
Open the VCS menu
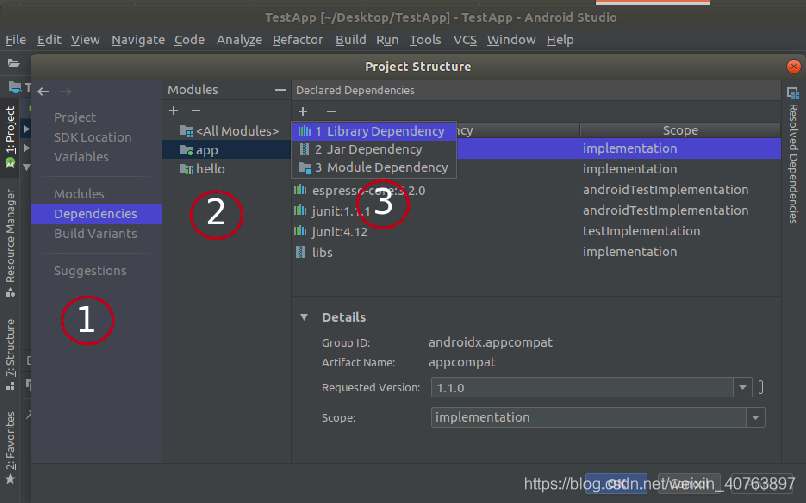465,40
